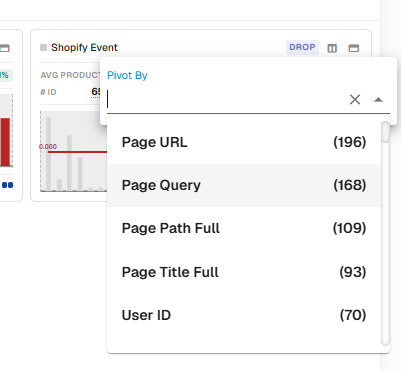Collapse the Pivot By dropdown arrow
The image size is (401, 371).
378,99
